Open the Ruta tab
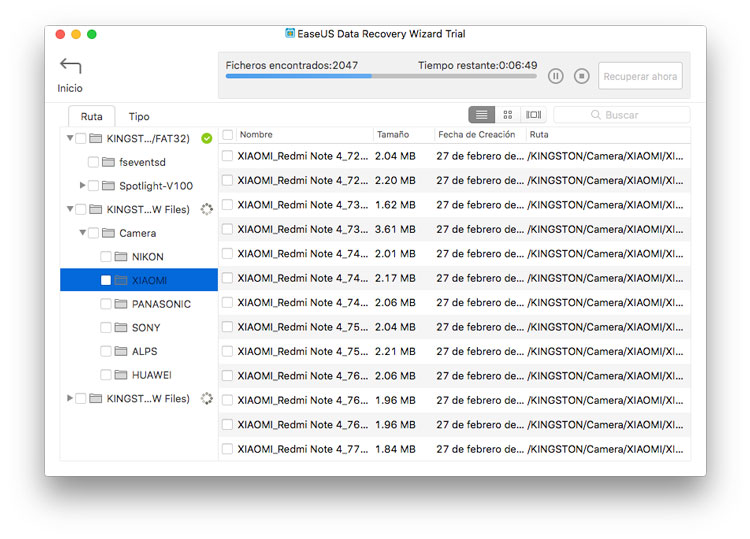 pos(91,116)
